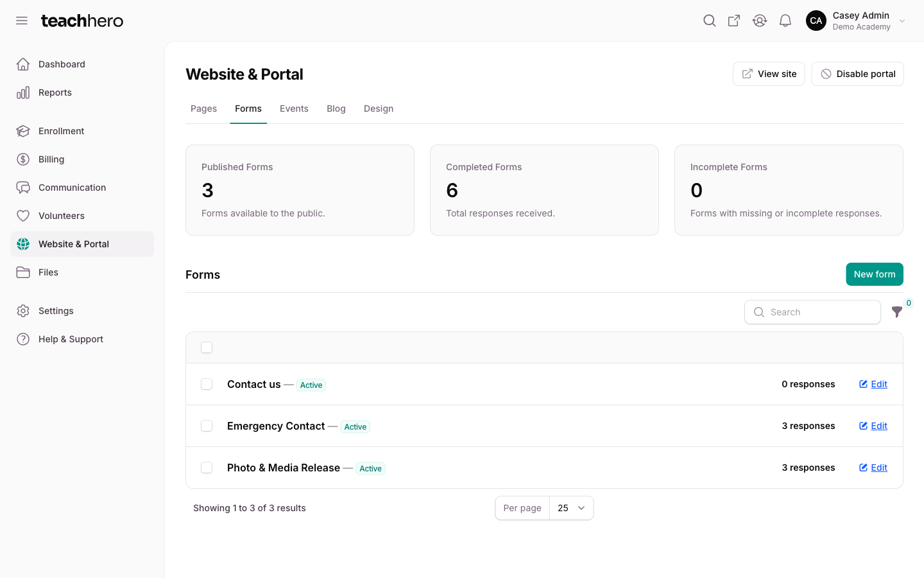Create a New form
This screenshot has width=924, height=578.
[x=875, y=274]
